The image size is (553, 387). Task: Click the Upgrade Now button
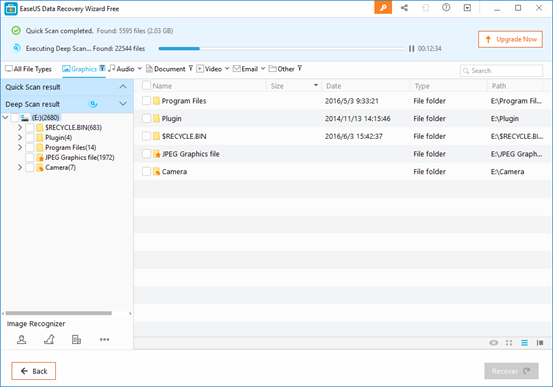tap(510, 39)
